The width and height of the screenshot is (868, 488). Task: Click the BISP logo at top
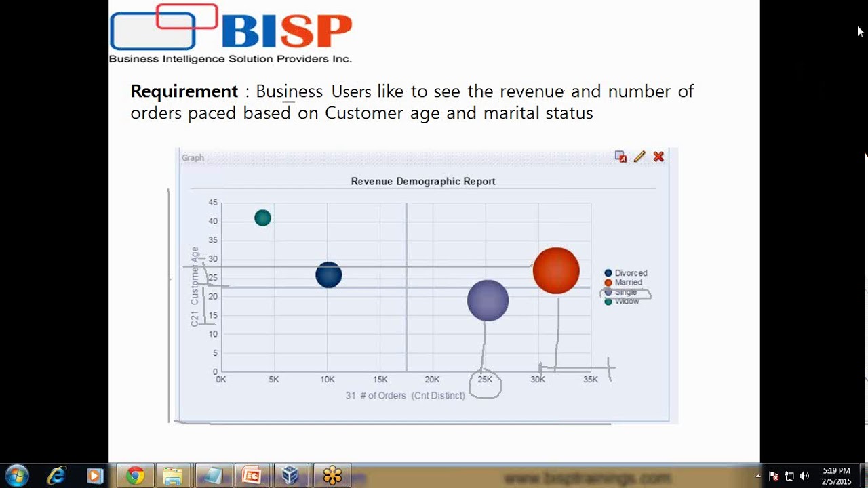pyautogui.click(x=231, y=34)
